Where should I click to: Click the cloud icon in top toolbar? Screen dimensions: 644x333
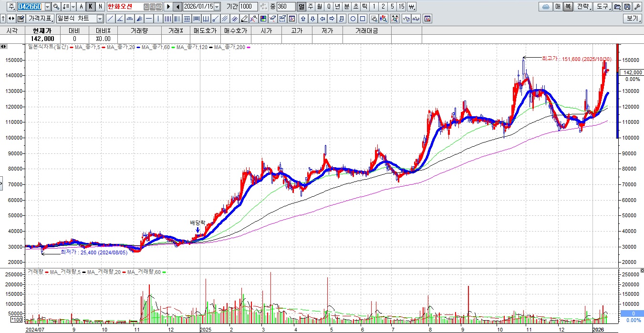tap(546, 7)
